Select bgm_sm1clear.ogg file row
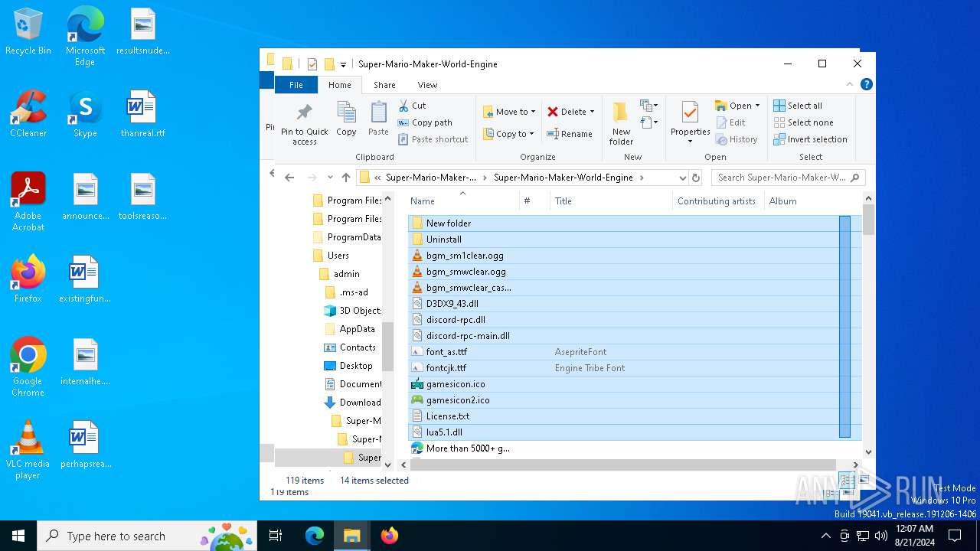Viewport: 980px width, 551px height. (635, 256)
